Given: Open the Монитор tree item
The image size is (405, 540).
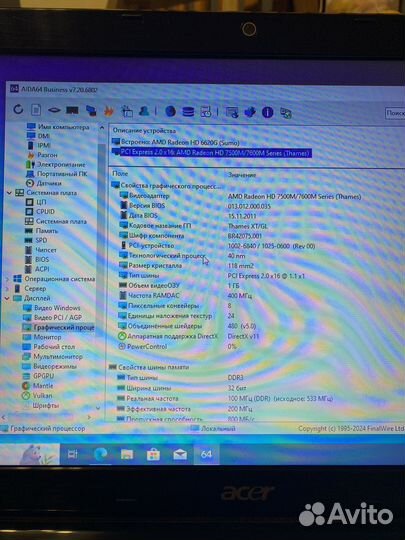Looking at the screenshot, I should [x=47, y=337].
